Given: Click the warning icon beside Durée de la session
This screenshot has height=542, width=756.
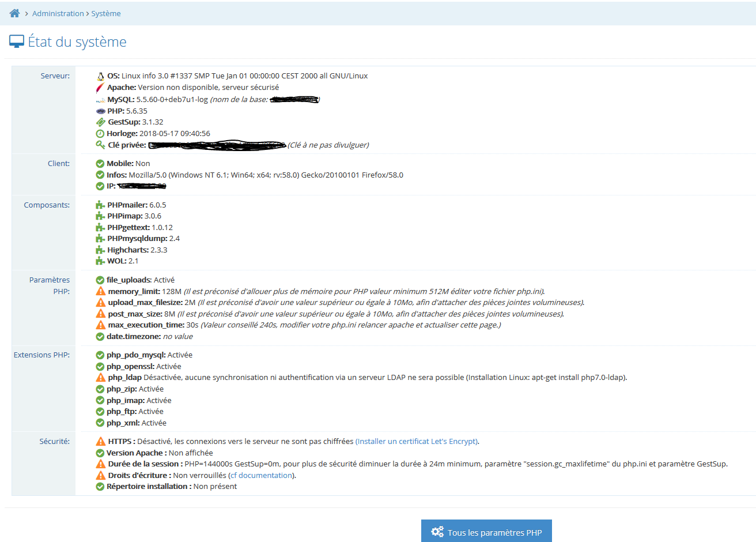Looking at the screenshot, I should pyautogui.click(x=101, y=464).
